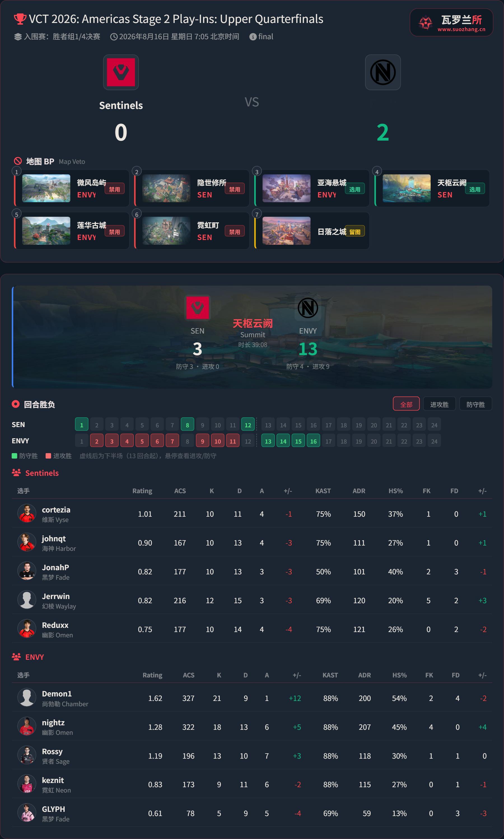
Task: Click the team icon beside ENVY roster heading
Action: [x=16, y=657]
